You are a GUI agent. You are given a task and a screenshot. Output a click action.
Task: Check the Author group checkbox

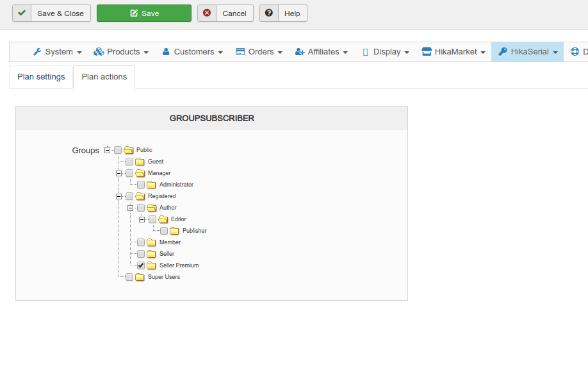pyautogui.click(x=141, y=208)
